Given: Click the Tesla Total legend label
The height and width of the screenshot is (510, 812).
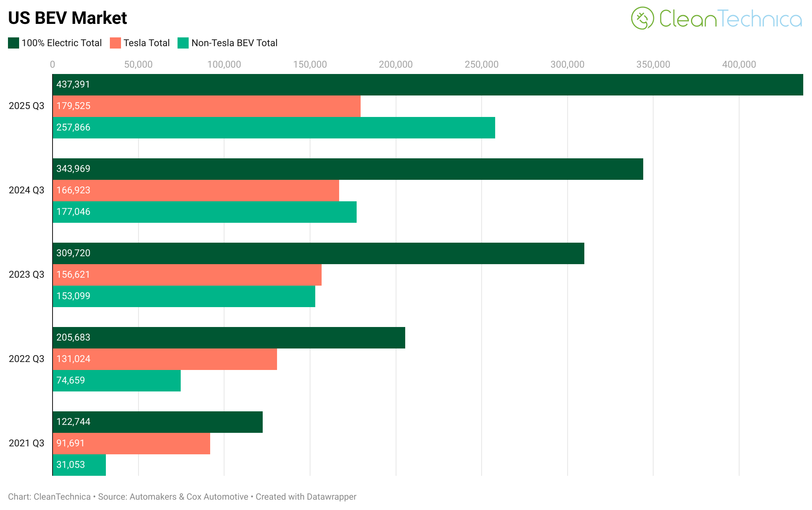Looking at the screenshot, I should click(146, 43).
